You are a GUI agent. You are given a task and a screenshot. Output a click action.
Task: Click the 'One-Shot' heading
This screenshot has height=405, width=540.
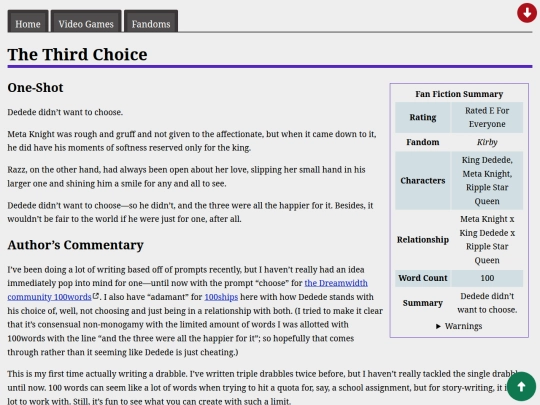(35, 87)
